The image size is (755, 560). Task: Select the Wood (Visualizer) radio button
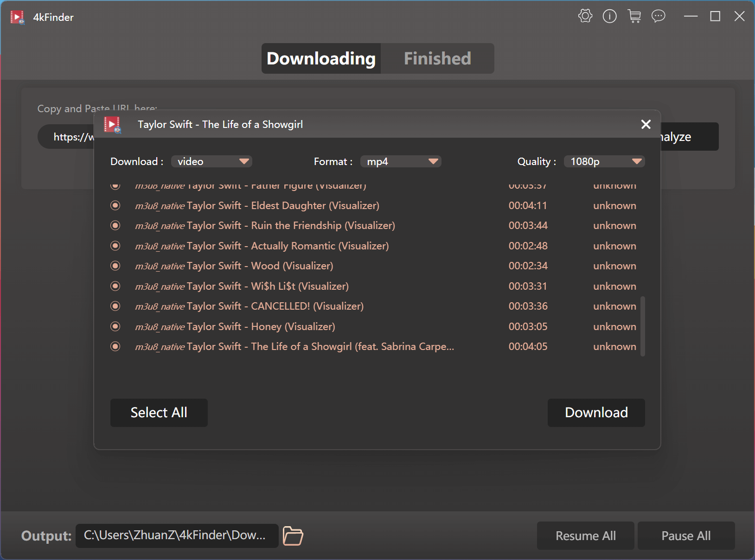point(115,266)
